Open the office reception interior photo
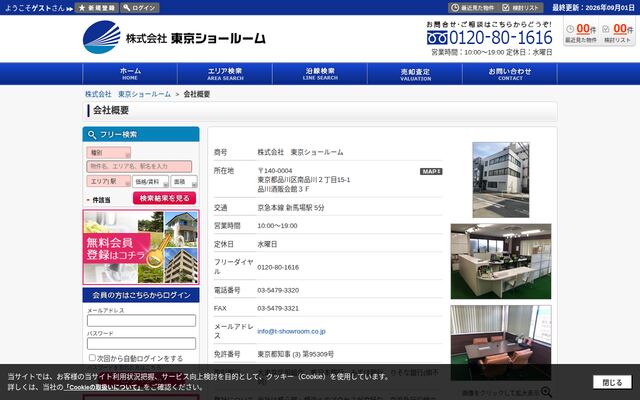The height and width of the screenshot is (400, 640). click(x=500, y=261)
